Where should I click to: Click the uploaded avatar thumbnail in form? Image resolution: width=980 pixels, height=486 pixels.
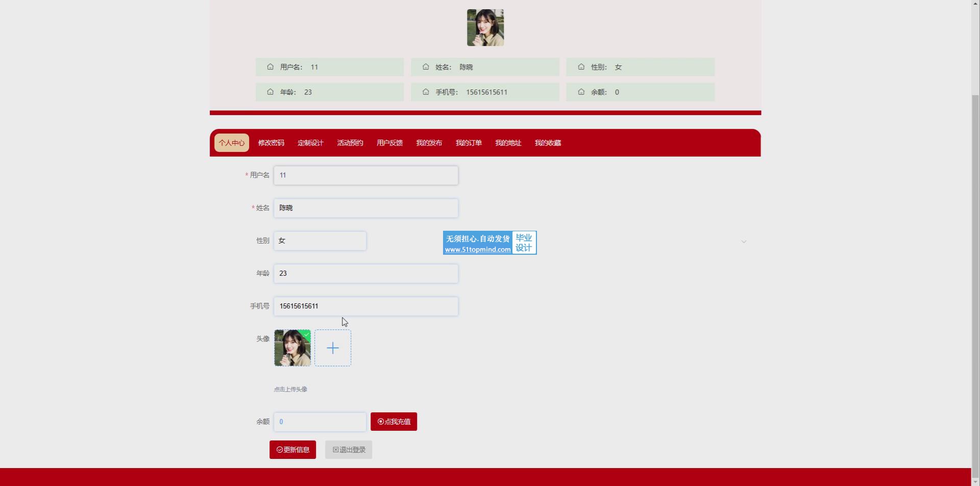pyautogui.click(x=292, y=348)
